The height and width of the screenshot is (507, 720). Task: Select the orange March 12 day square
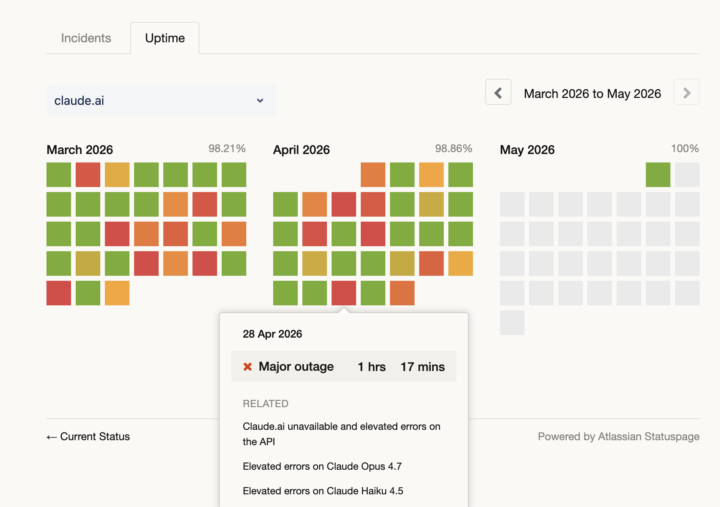tap(175, 204)
